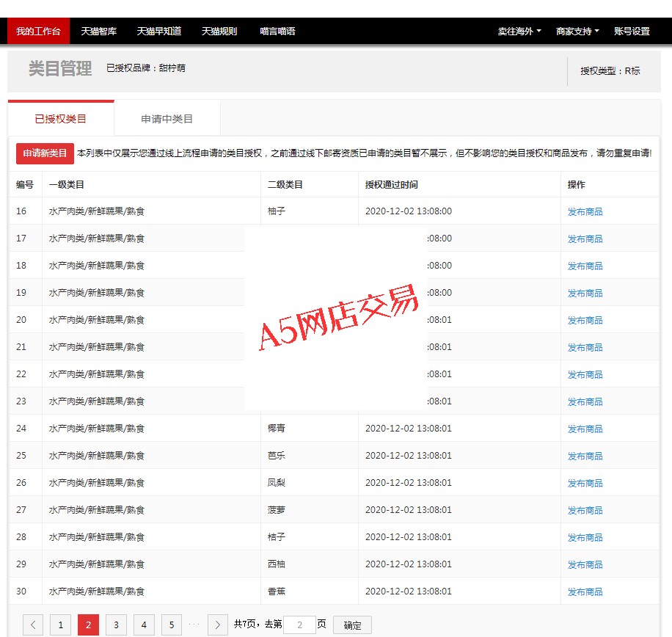Click the 确定 button
672x637 pixels.
(x=352, y=625)
